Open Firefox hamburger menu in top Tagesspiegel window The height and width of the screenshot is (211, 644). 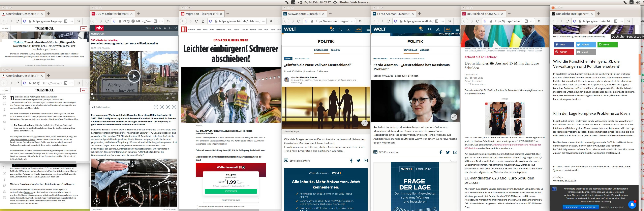tap(87, 21)
